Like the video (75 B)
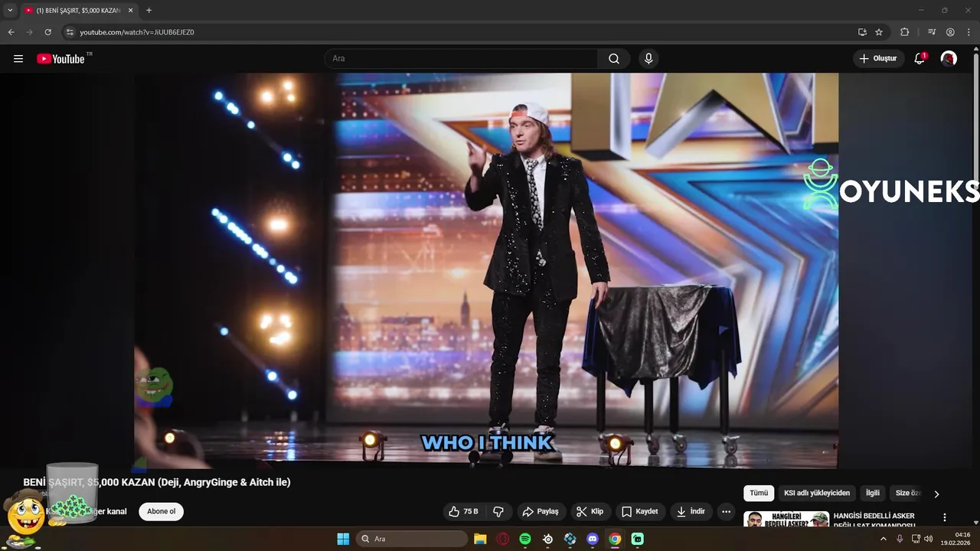This screenshot has width=980, height=551. 464,511
